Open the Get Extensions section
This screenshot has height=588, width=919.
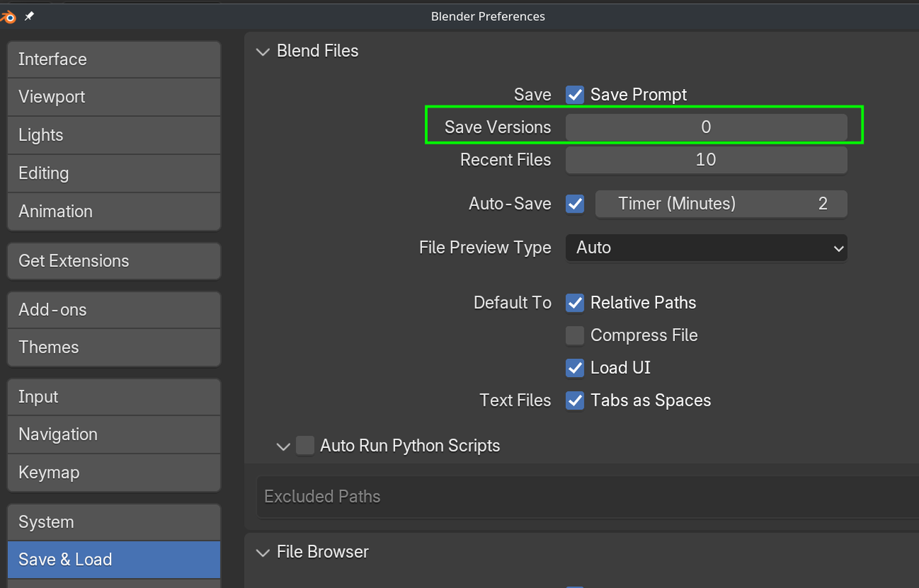coord(114,261)
